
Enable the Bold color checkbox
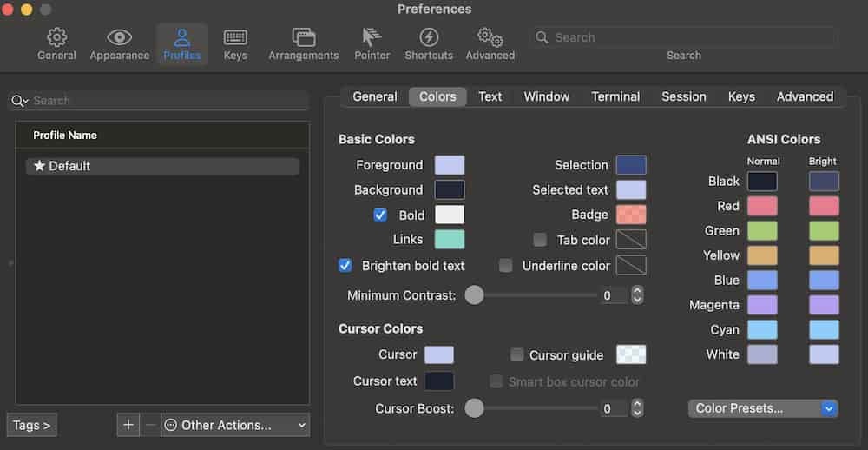pyautogui.click(x=380, y=215)
